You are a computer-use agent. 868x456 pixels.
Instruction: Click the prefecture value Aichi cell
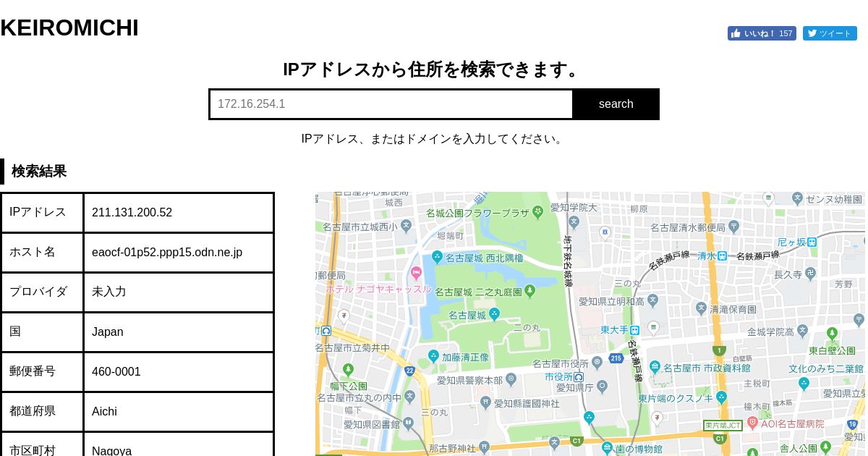pyautogui.click(x=179, y=412)
